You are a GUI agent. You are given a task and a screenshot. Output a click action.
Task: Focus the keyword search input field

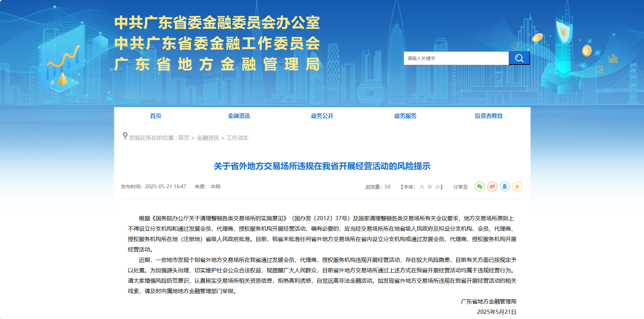[456, 58]
